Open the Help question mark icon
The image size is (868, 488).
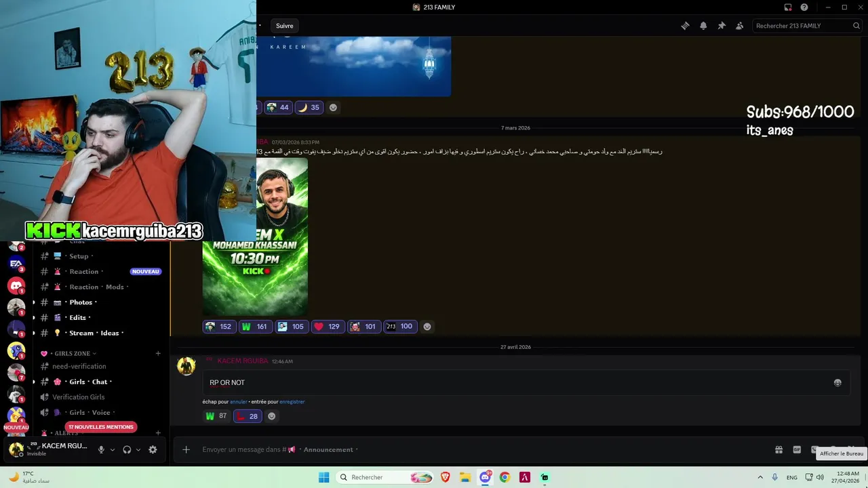(804, 7)
